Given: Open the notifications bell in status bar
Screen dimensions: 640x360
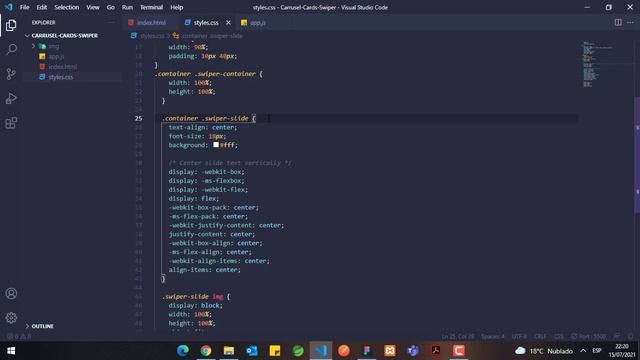Looking at the screenshot, I should click(631, 336).
